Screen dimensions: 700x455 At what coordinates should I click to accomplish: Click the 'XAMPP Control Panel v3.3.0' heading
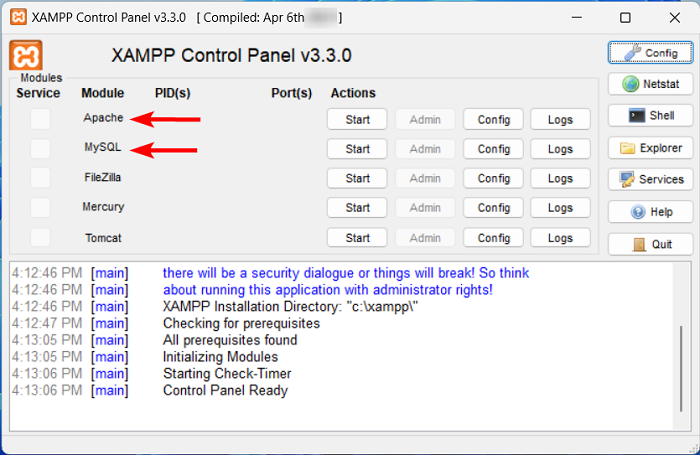click(231, 56)
